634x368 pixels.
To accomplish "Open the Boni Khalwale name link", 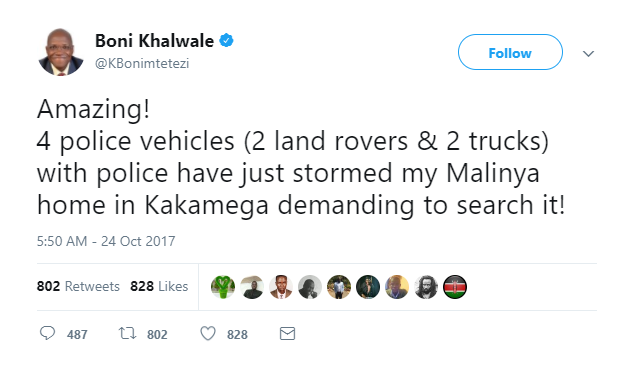I will click(154, 41).
